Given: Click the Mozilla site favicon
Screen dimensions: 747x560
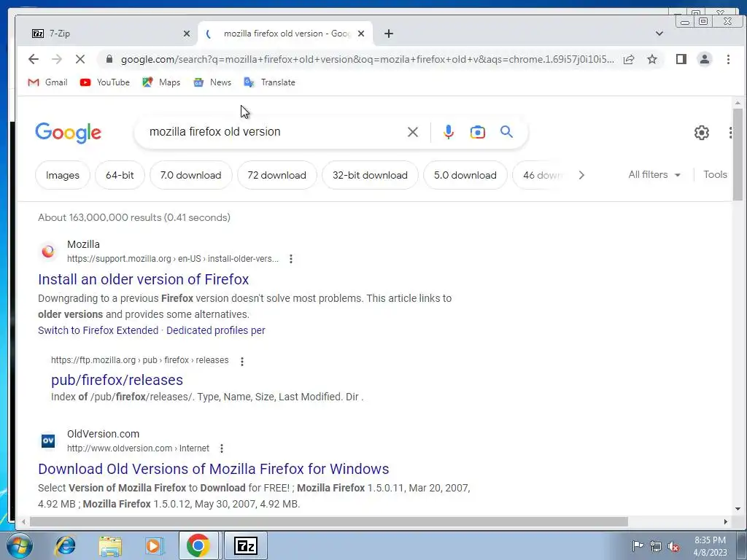Looking at the screenshot, I should (x=47, y=252).
